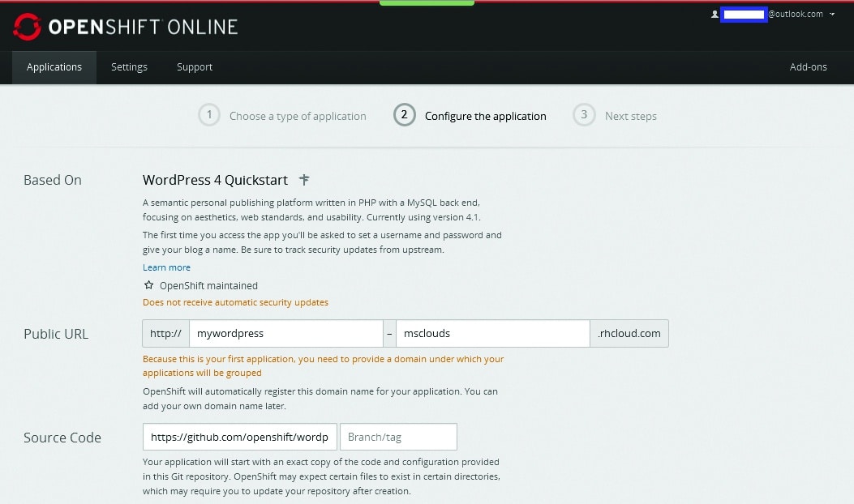Click the star icon by OpenShift maintained
The image size is (854, 504).
[148, 284]
